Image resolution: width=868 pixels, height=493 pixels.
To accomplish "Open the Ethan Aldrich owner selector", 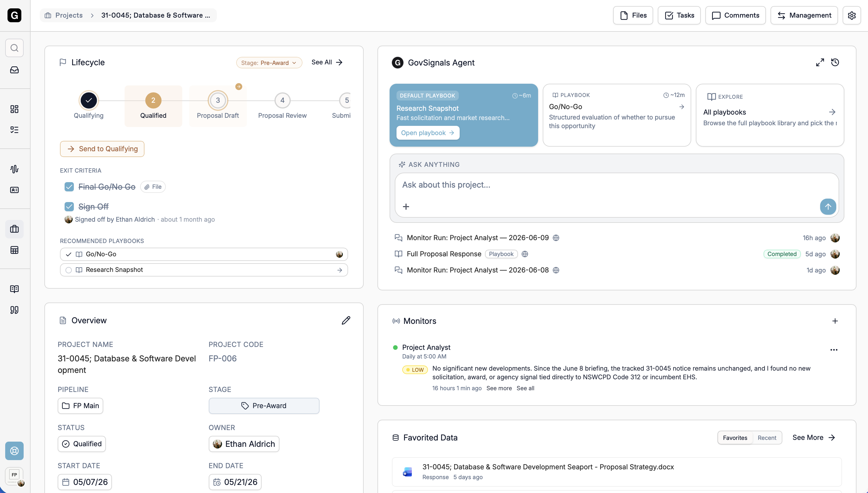I will click(244, 444).
